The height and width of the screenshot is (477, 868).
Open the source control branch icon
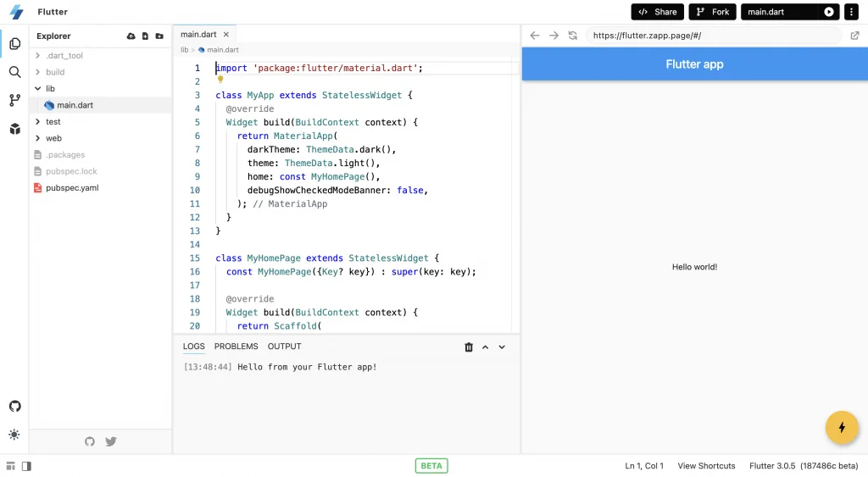point(14,100)
